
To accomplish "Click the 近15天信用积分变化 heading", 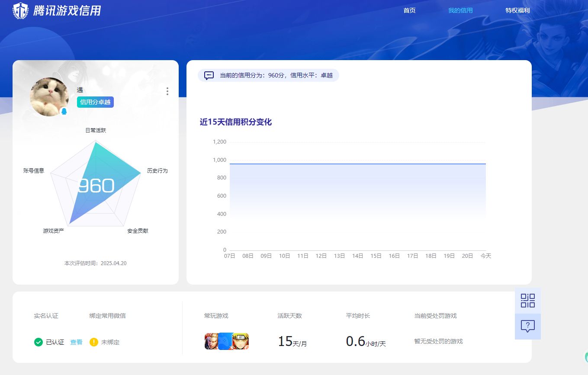I will [236, 122].
